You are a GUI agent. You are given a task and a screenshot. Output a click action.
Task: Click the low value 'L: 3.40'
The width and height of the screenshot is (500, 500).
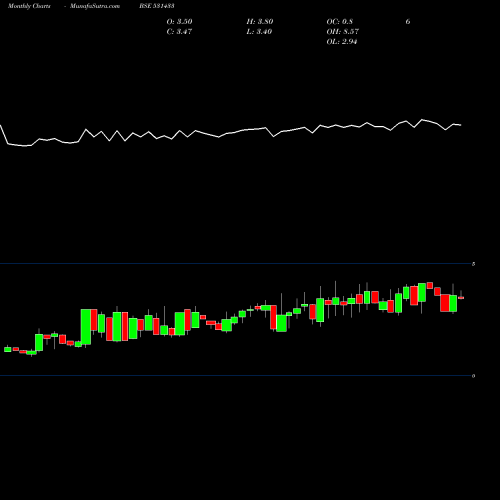point(259,32)
